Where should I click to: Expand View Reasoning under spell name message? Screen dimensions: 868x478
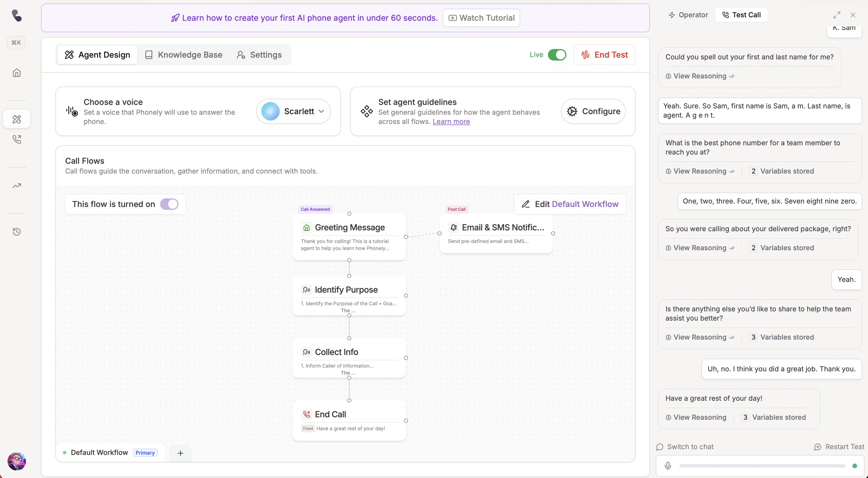click(x=700, y=76)
